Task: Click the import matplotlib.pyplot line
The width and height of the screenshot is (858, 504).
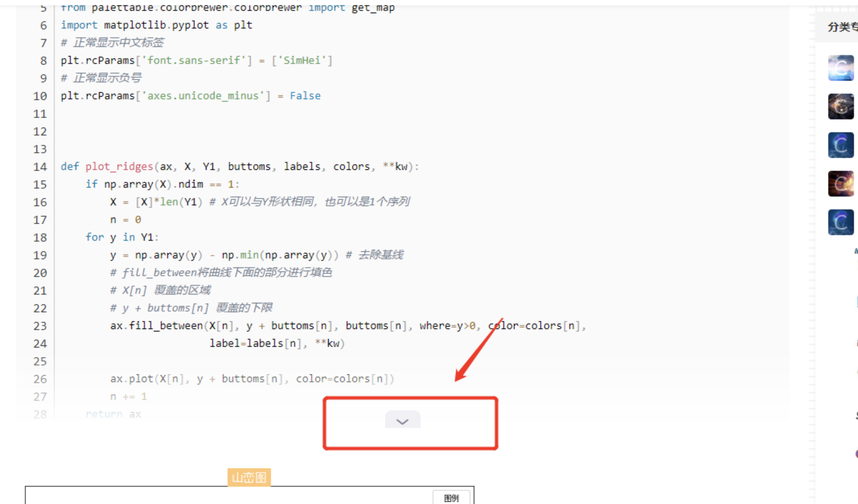Action: [x=156, y=25]
